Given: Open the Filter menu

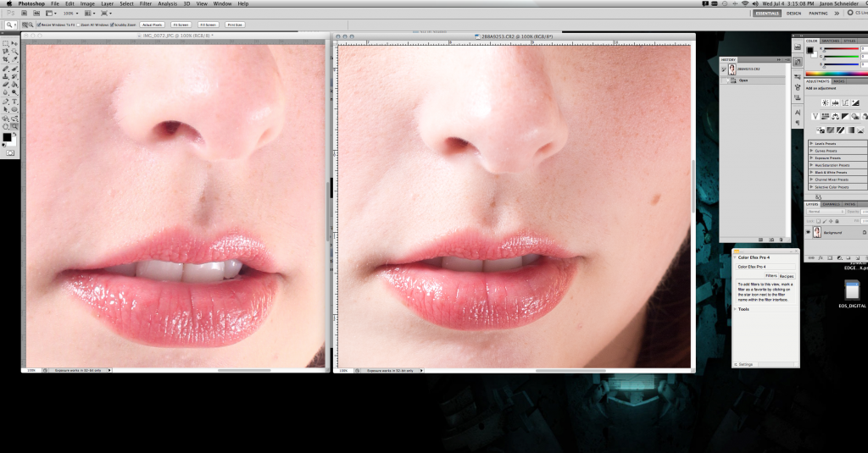Looking at the screenshot, I should point(146,3).
